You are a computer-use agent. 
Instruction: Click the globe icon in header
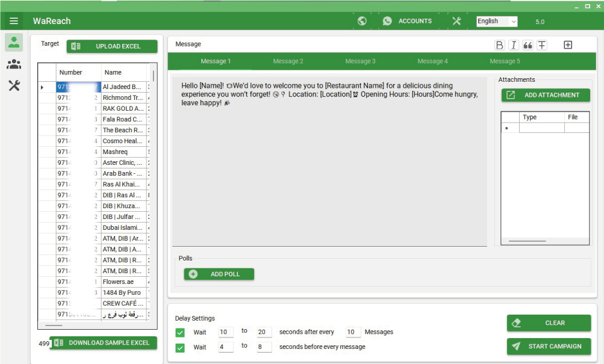[x=362, y=21]
